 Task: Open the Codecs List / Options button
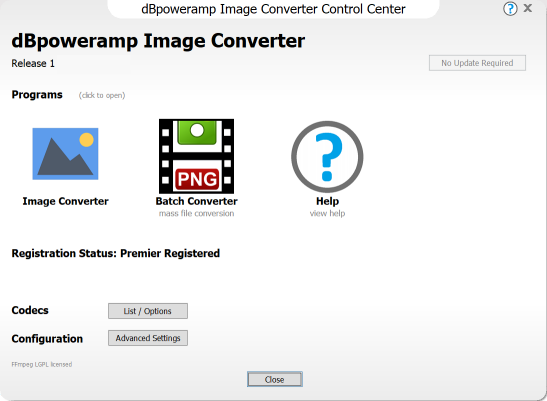(x=148, y=311)
